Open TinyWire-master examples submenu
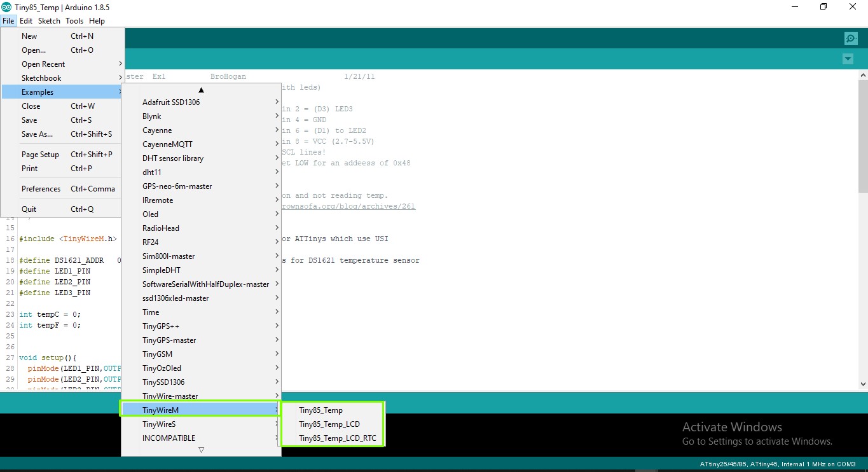The image size is (868, 472). coord(201,396)
